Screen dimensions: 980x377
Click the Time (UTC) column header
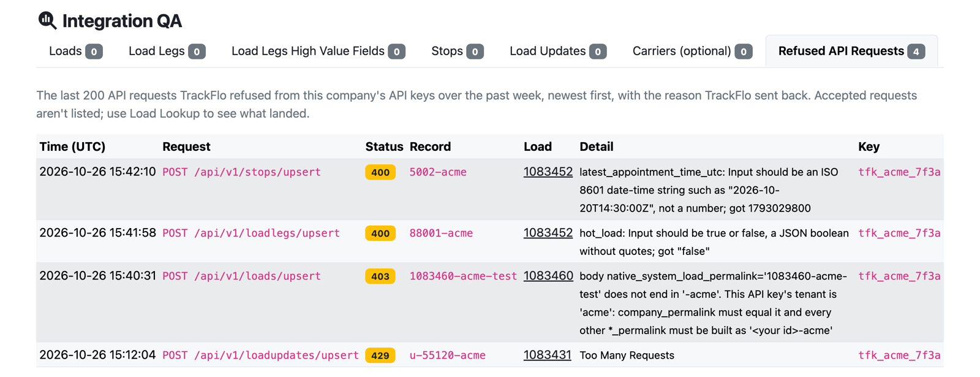click(72, 147)
